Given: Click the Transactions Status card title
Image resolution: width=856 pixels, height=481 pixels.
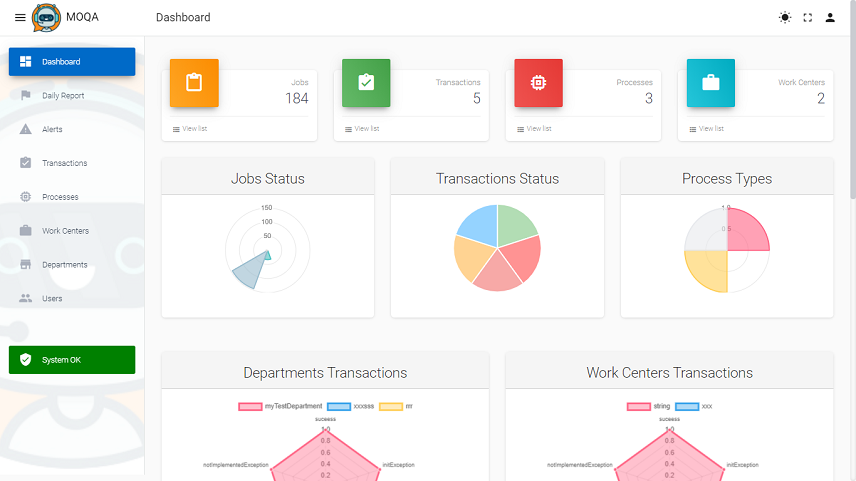Looking at the screenshot, I should coord(497,179).
